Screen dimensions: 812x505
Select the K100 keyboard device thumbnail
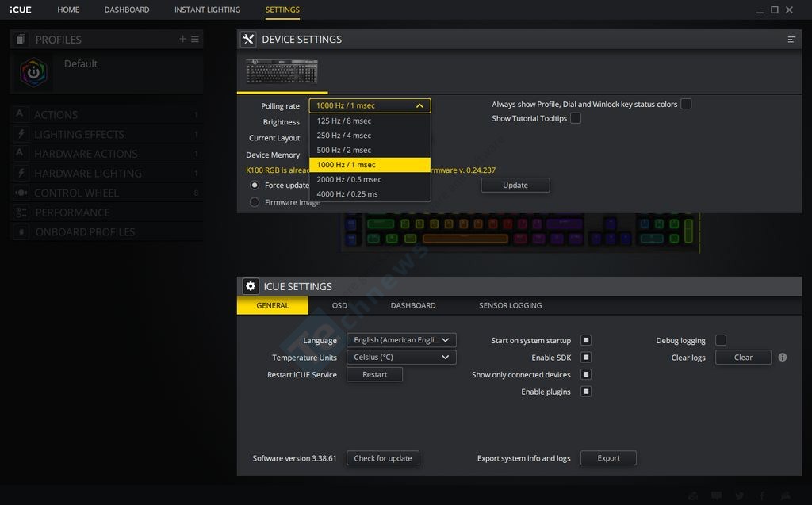click(282, 71)
